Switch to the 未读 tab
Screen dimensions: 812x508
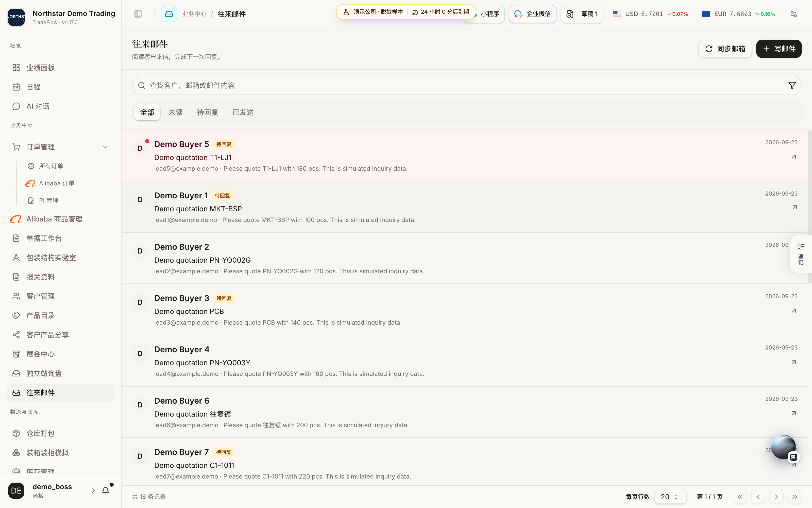(x=176, y=112)
